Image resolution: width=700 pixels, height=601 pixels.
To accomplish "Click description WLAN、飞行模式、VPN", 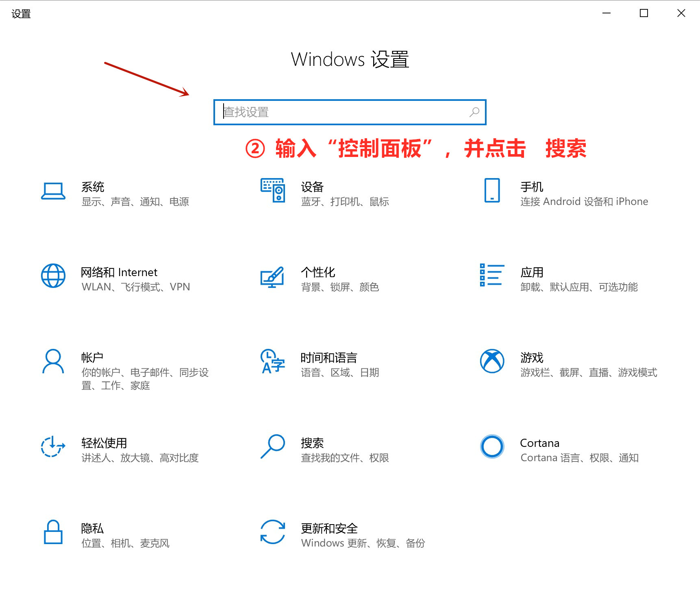I will [x=136, y=287].
